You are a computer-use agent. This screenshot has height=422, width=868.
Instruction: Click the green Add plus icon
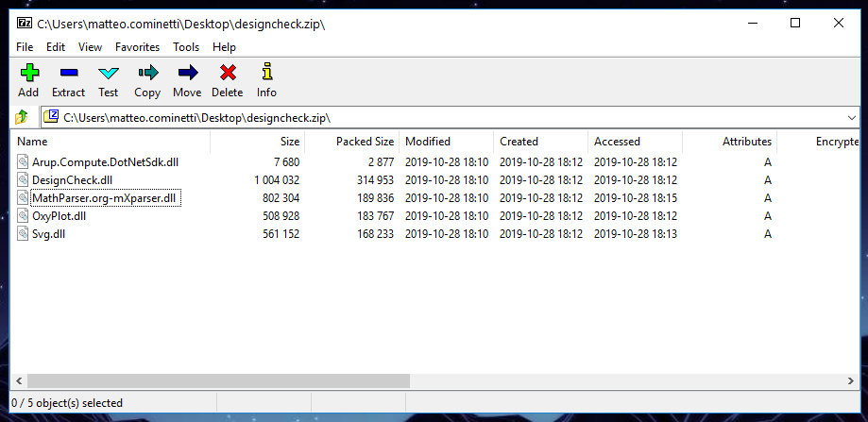click(x=28, y=73)
